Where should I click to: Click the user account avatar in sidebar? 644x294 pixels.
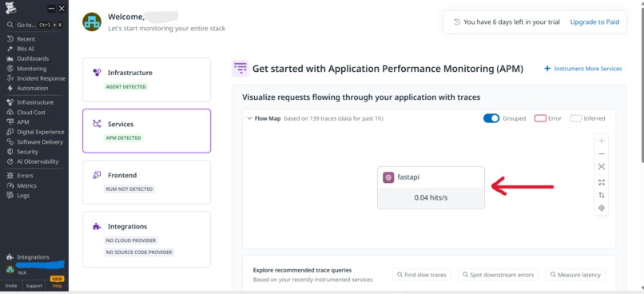point(10,269)
